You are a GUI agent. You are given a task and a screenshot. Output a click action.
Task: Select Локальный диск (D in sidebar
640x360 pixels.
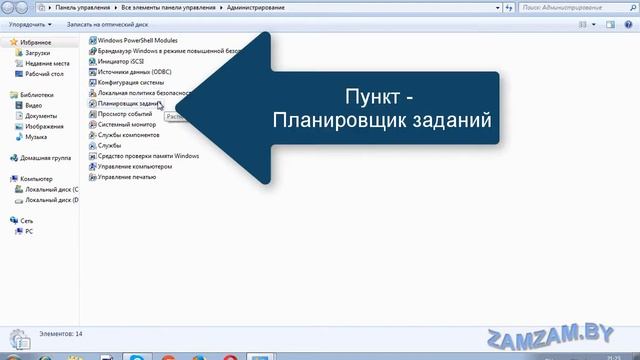(51, 200)
